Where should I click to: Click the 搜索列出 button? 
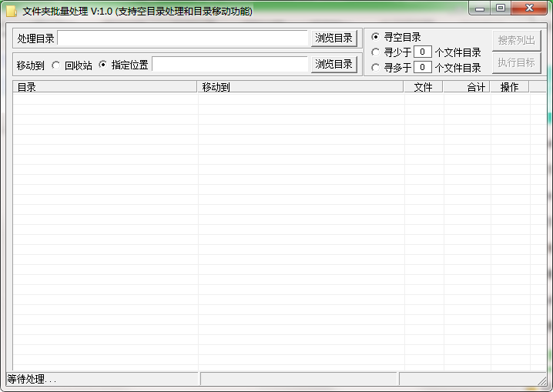517,40
